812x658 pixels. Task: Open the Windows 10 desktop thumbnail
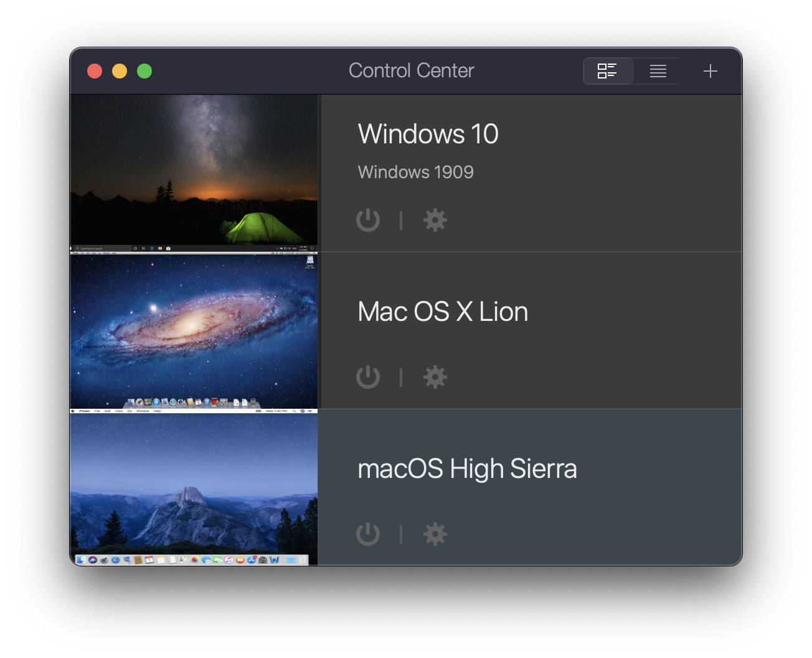(194, 173)
